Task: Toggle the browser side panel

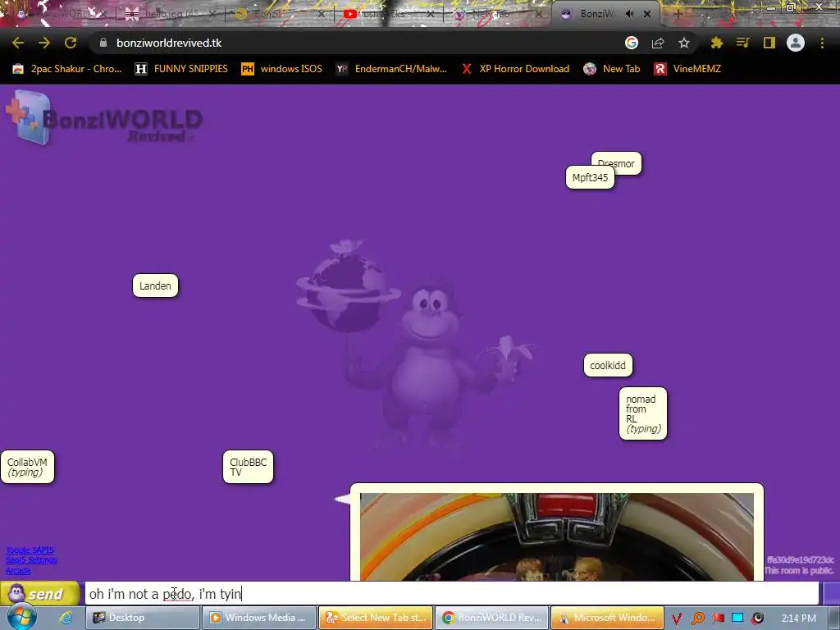Action: pos(769,43)
